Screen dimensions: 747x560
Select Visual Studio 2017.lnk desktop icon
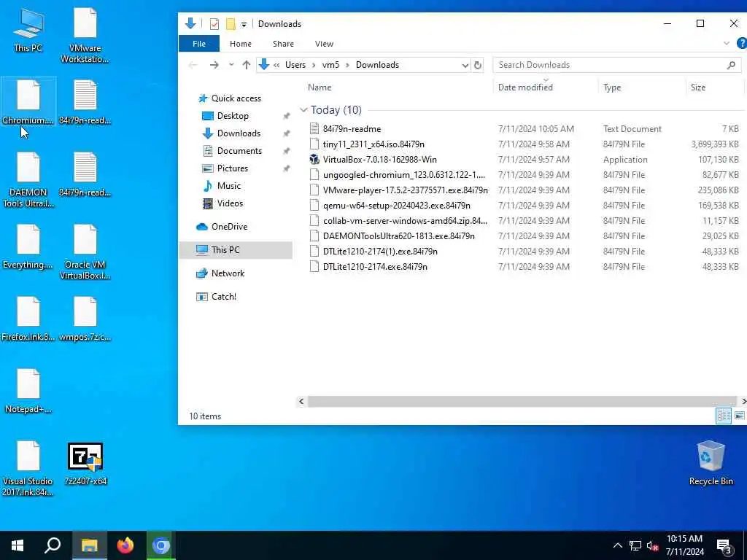[x=28, y=468]
